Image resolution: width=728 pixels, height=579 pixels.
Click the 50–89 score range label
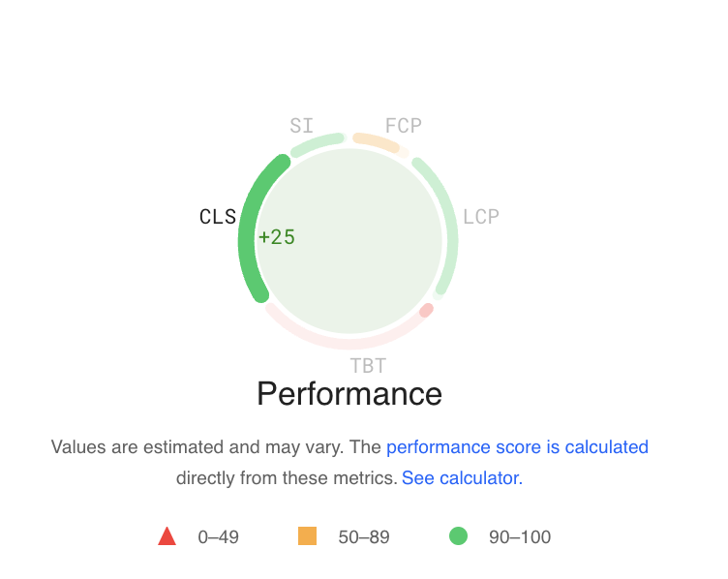point(364,537)
